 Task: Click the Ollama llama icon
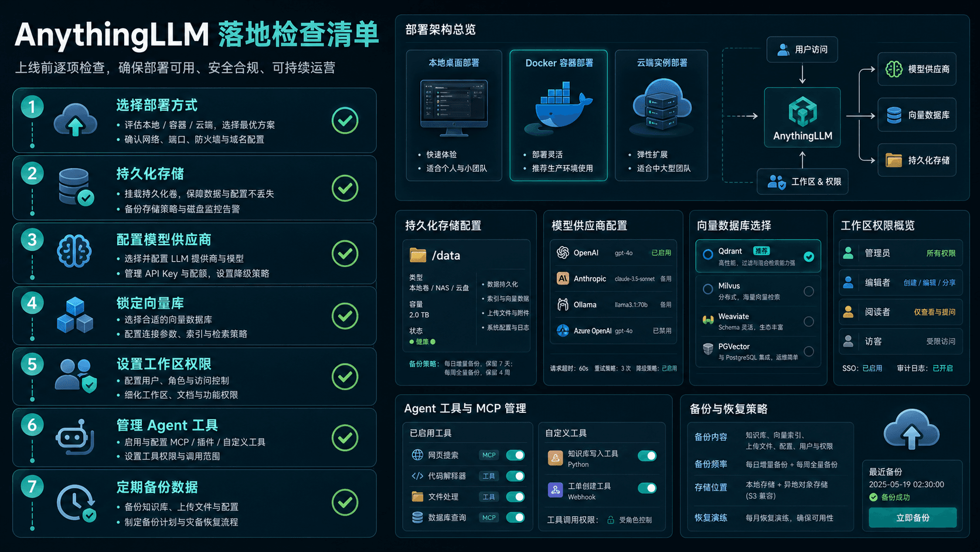tap(563, 304)
